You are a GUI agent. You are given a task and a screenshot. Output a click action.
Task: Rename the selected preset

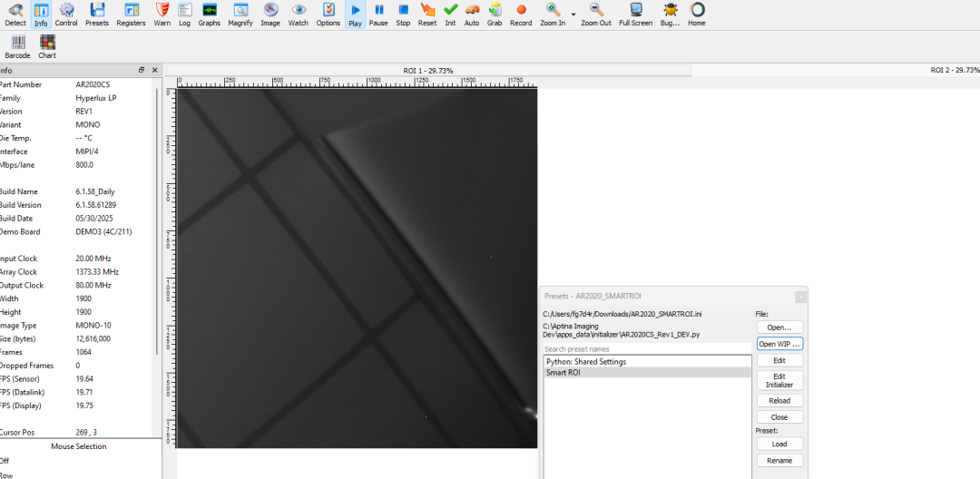tap(779, 461)
